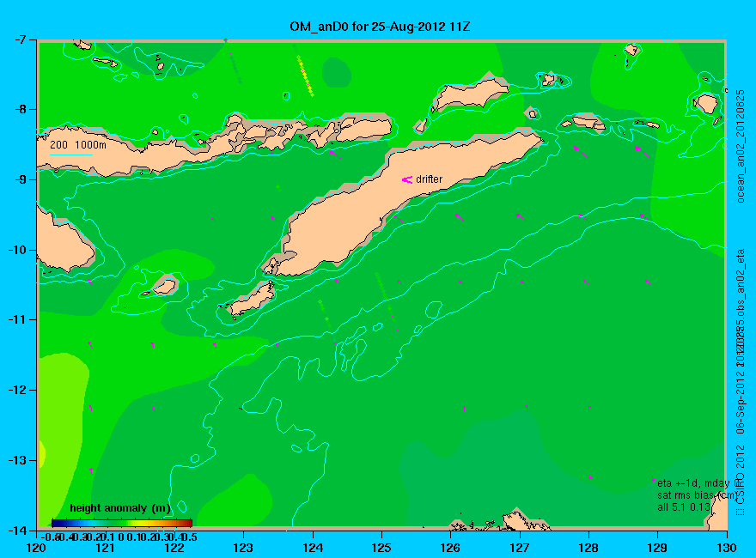Click longitude tick label 130
This screenshot has height=558, width=756.
pyautogui.click(x=727, y=548)
